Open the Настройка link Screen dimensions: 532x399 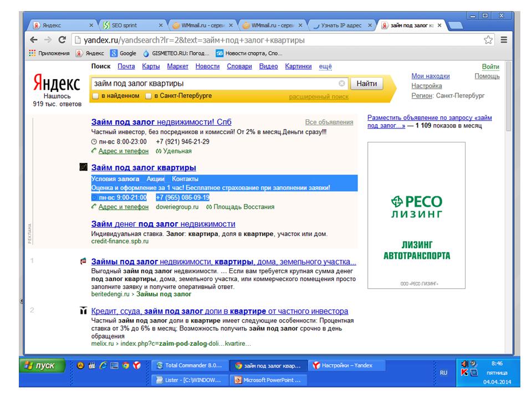click(x=427, y=86)
